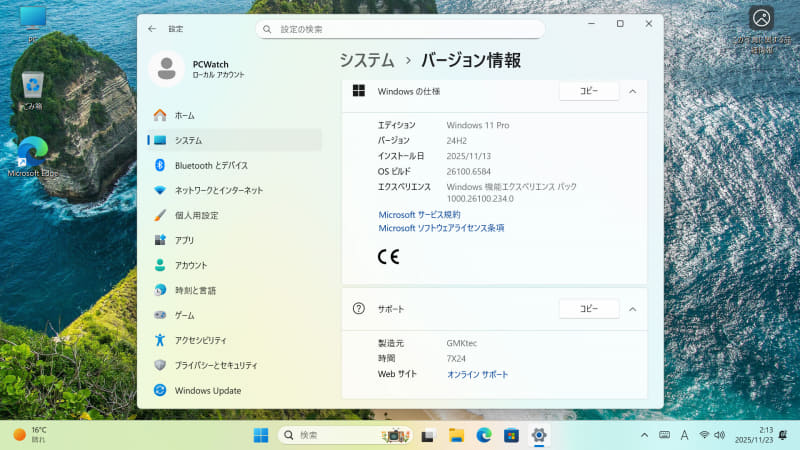Viewport: 800px width, 450px height.
Task: Open the clock showing 2:13
Action: [754, 435]
